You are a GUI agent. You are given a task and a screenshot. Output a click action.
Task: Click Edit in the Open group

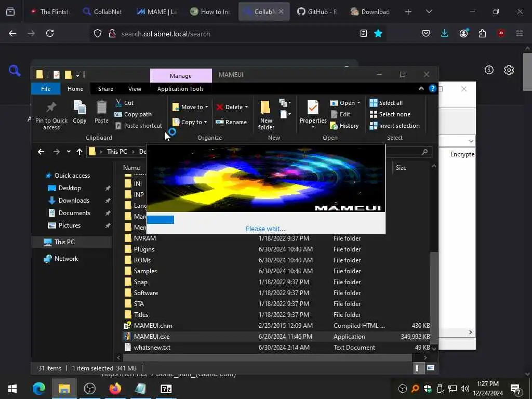(340, 114)
